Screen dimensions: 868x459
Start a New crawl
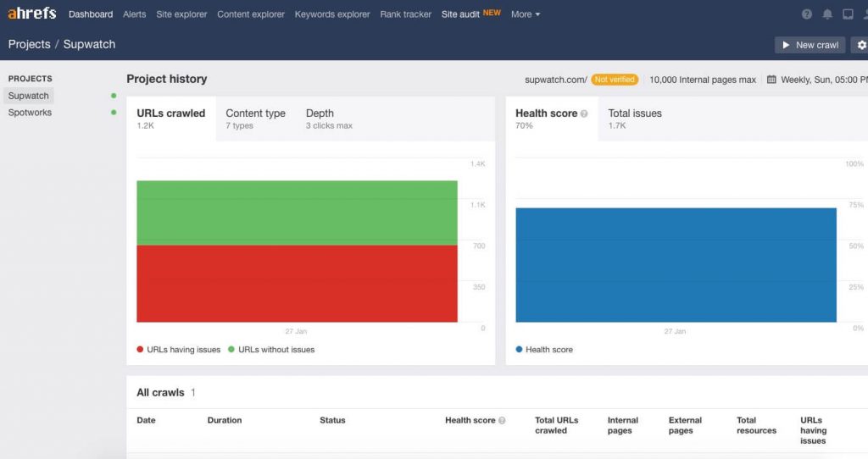pyautogui.click(x=810, y=45)
